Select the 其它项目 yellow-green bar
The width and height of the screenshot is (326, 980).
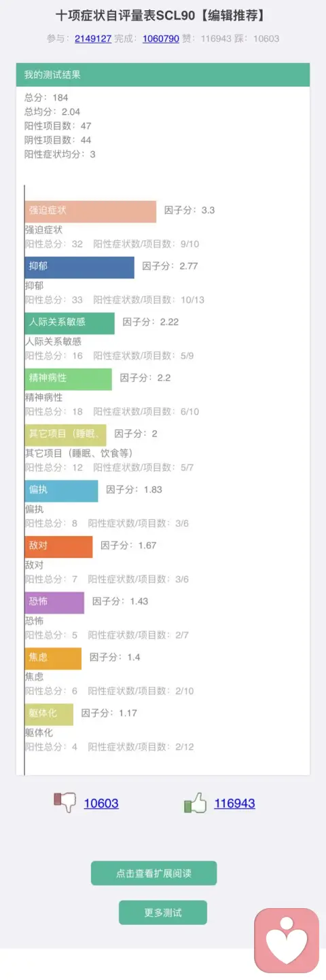tap(65, 434)
